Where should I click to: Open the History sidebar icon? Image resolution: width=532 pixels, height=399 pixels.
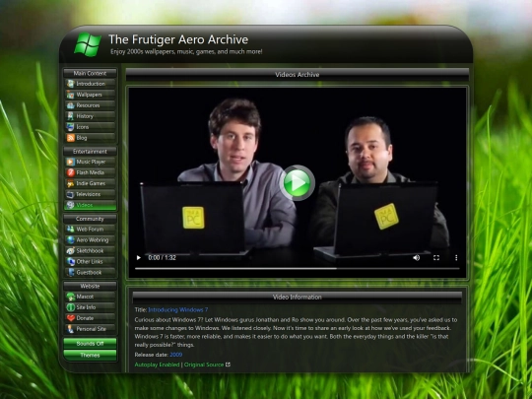(x=70, y=116)
